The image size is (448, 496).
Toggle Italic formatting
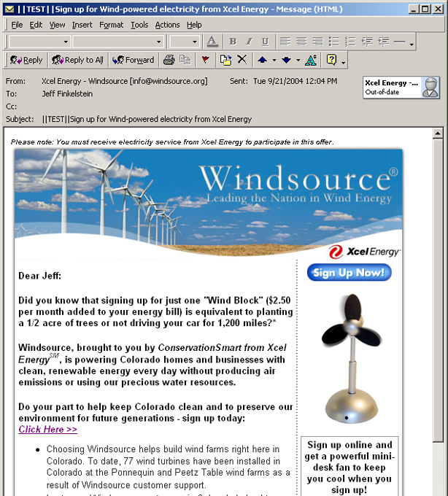pyautogui.click(x=249, y=42)
